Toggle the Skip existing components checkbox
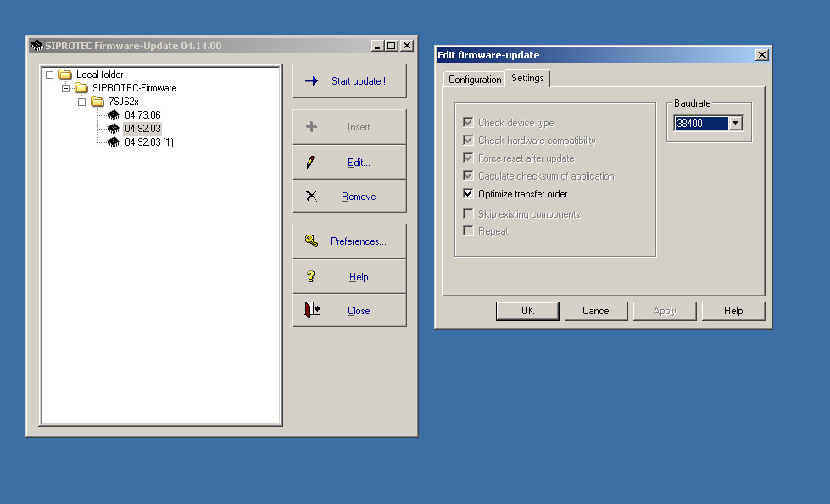This screenshot has height=504, width=830. 468,214
